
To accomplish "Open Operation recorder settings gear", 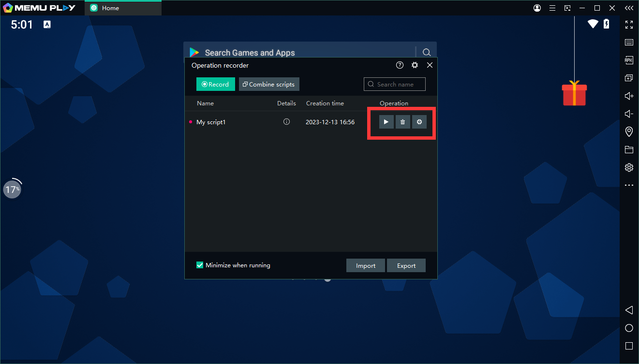I will [415, 65].
